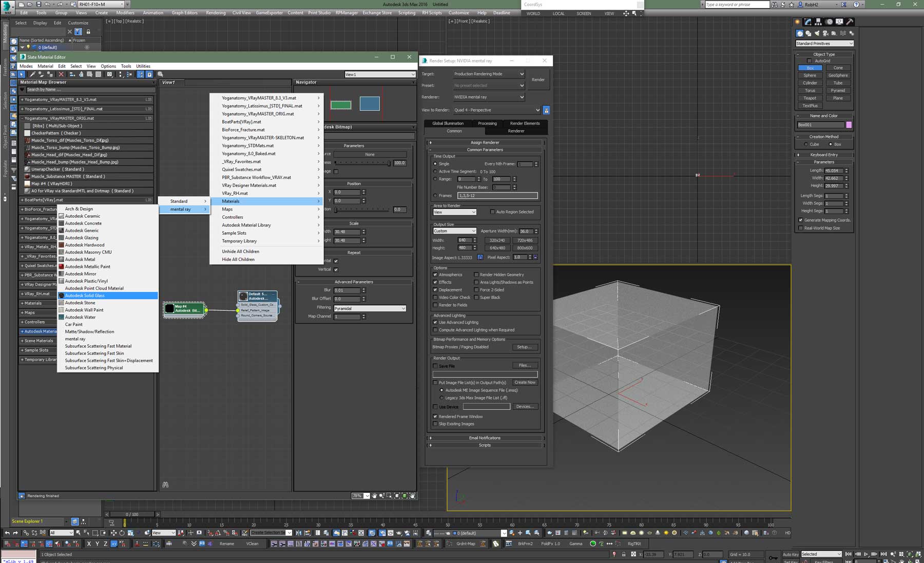Open the Renderer dropdown showing NVIDIA mental ray

489,97
